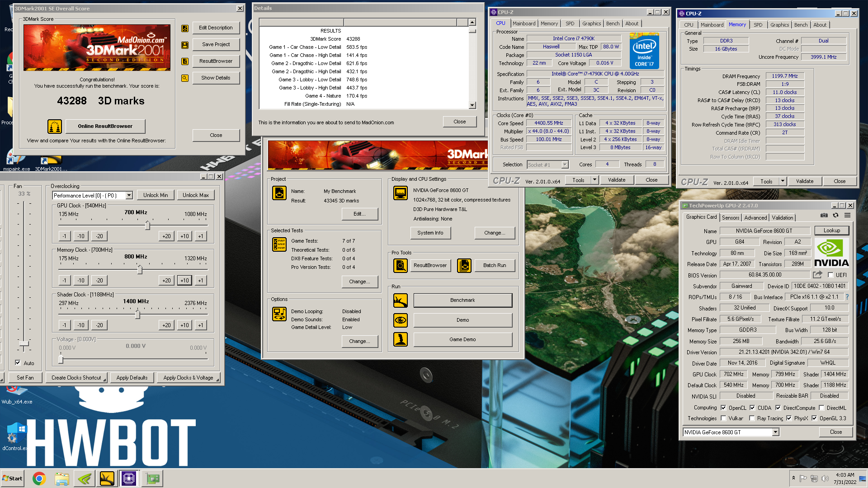Click the Memory Clock slider handle
Image resolution: width=868 pixels, height=488 pixels.
[x=140, y=269]
